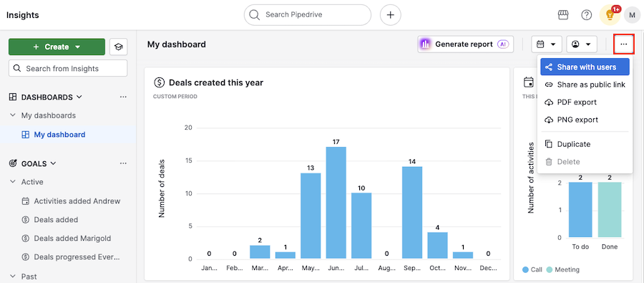Select PNG export from menu
Viewport: 644px width, 283px height.
(x=585, y=120)
